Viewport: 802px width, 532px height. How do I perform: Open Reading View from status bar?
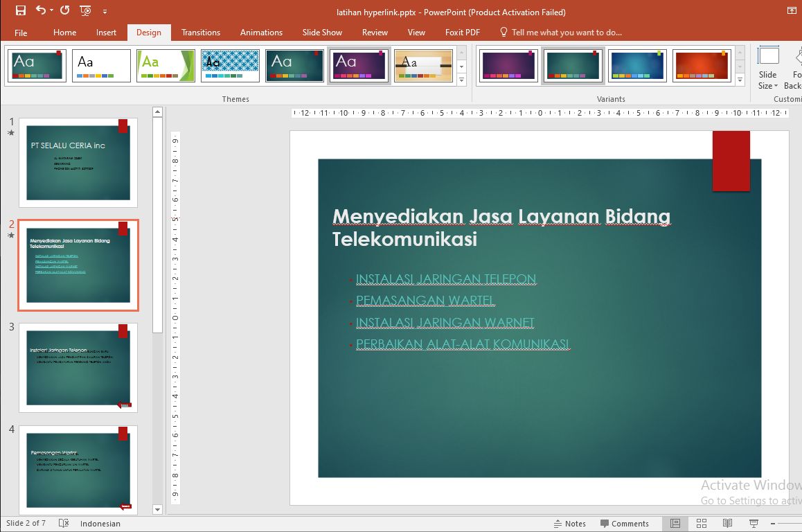pos(727,523)
